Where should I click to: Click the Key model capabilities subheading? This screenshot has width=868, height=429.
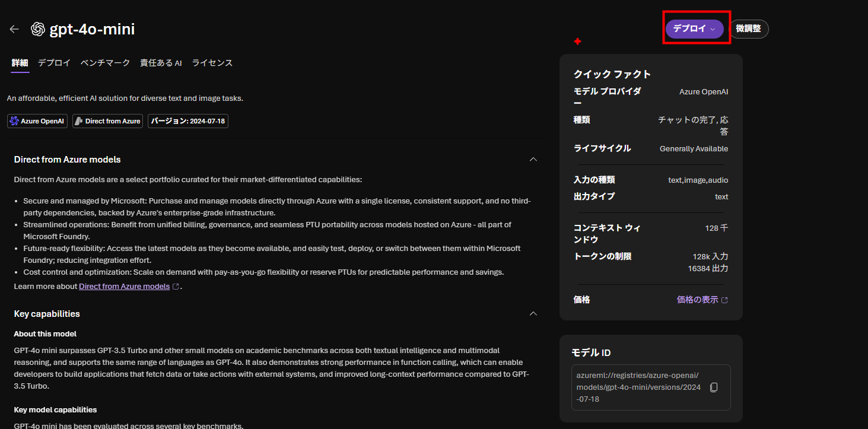55,410
